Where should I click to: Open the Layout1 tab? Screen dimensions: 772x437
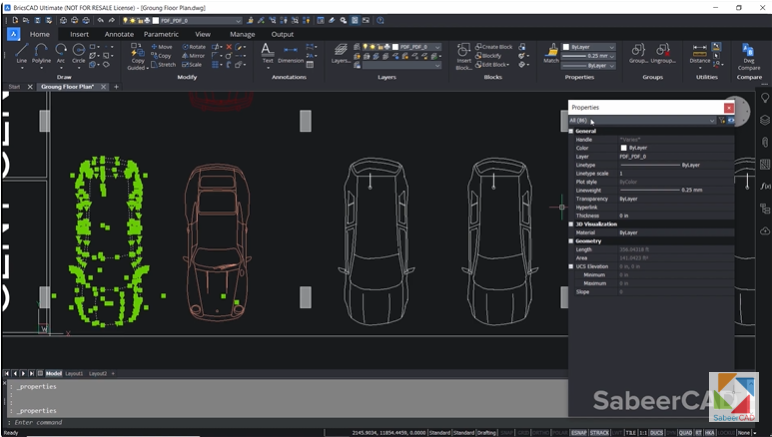pos(74,373)
